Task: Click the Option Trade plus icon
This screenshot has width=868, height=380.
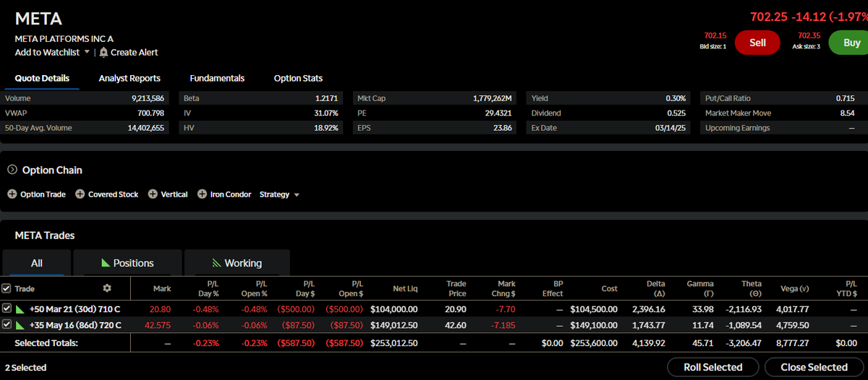Action: 12,194
